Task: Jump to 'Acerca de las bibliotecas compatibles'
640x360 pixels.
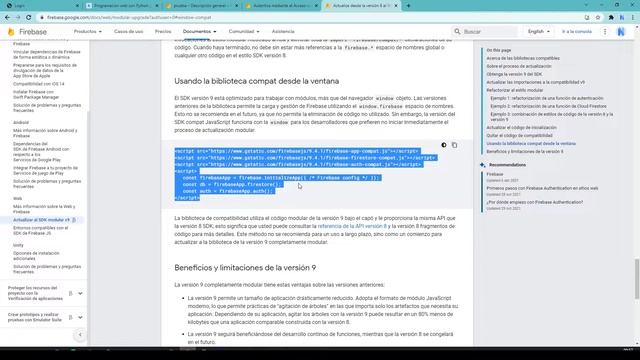Action: [523, 58]
